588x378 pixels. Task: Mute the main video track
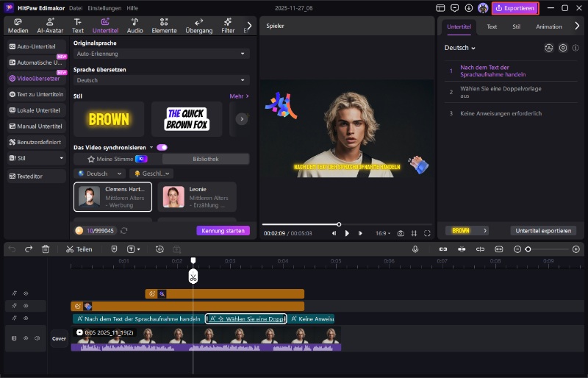point(37,338)
